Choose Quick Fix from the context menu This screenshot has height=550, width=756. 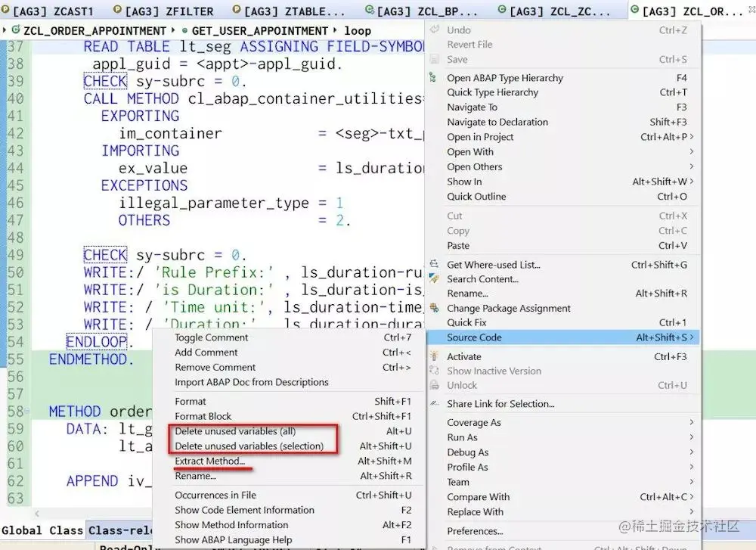coord(563,322)
